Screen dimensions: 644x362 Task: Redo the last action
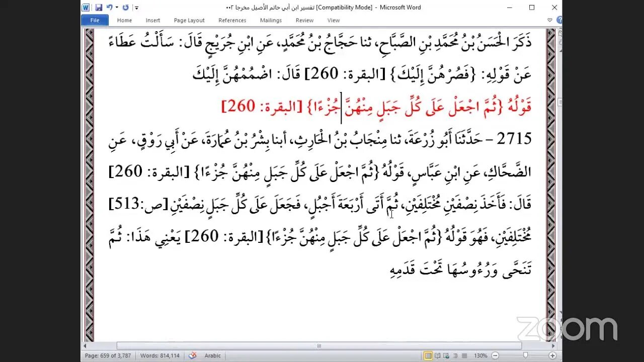(126, 8)
